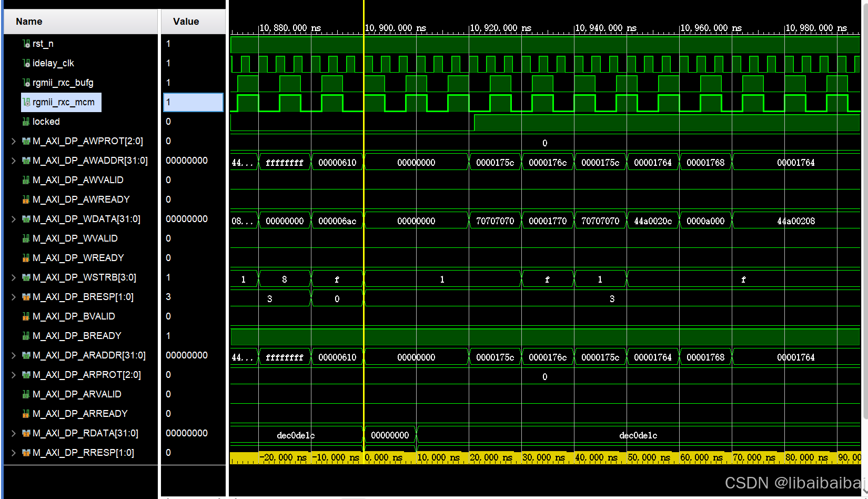Click the vertical scrollbar of the waveform
The image size is (868, 499).
tap(865, 211)
